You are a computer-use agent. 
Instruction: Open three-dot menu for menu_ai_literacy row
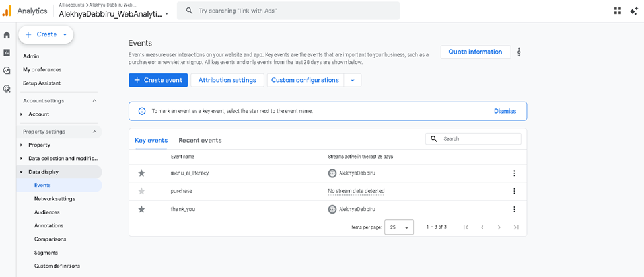click(514, 173)
